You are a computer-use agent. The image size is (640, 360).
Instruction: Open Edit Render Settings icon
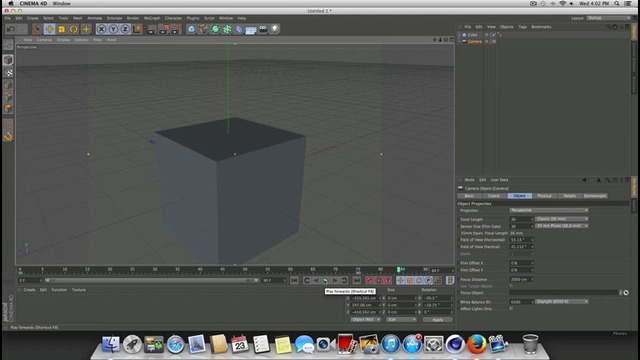tap(176, 29)
